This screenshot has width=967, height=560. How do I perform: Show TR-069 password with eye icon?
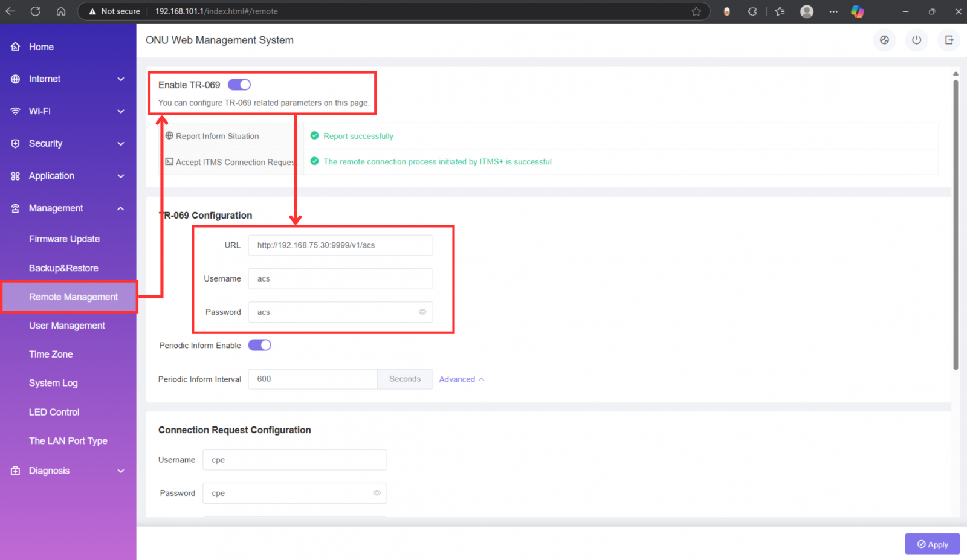point(422,312)
